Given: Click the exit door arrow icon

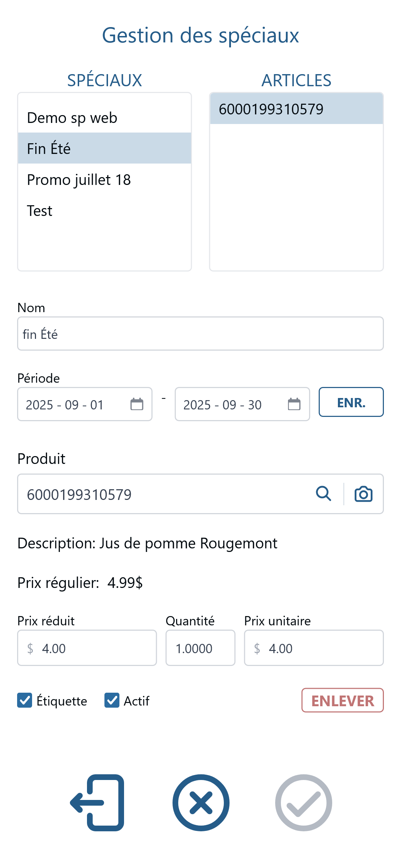Looking at the screenshot, I should (x=97, y=802).
